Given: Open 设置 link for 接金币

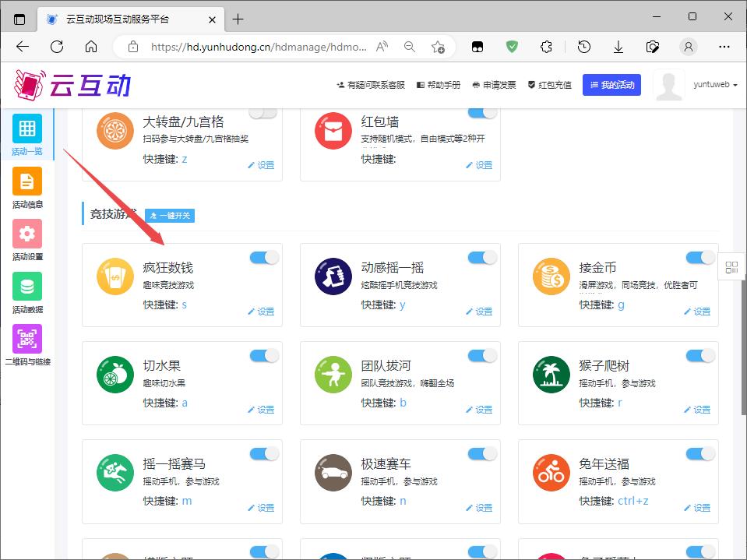Looking at the screenshot, I should click(x=697, y=311).
